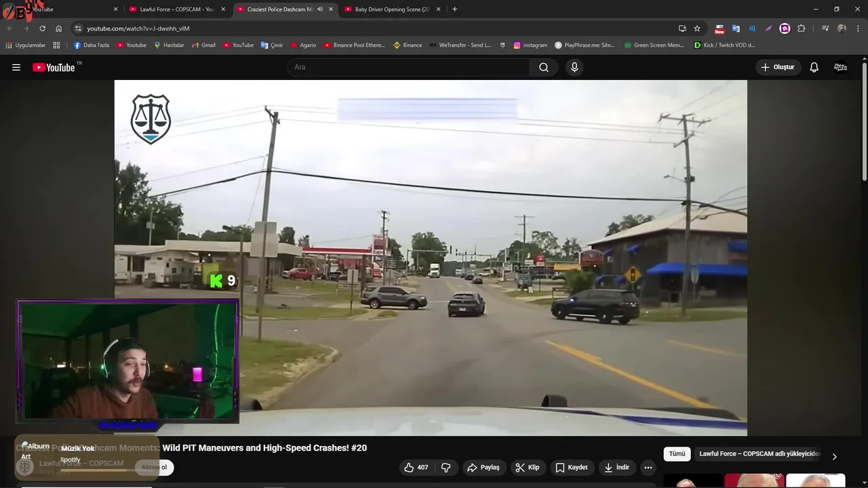The width and height of the screenshot is (868, 488).
Task: Open the media controls icon in toolbar
Action: 825,28
